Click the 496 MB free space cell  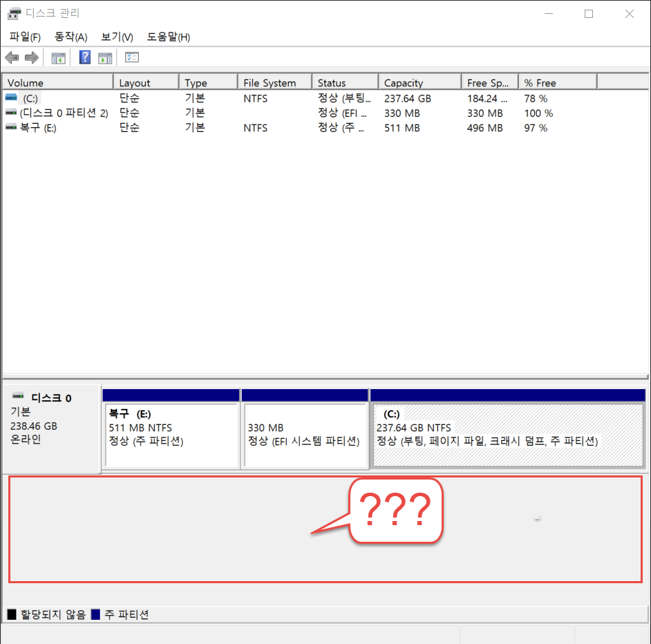tap(484, 128)
